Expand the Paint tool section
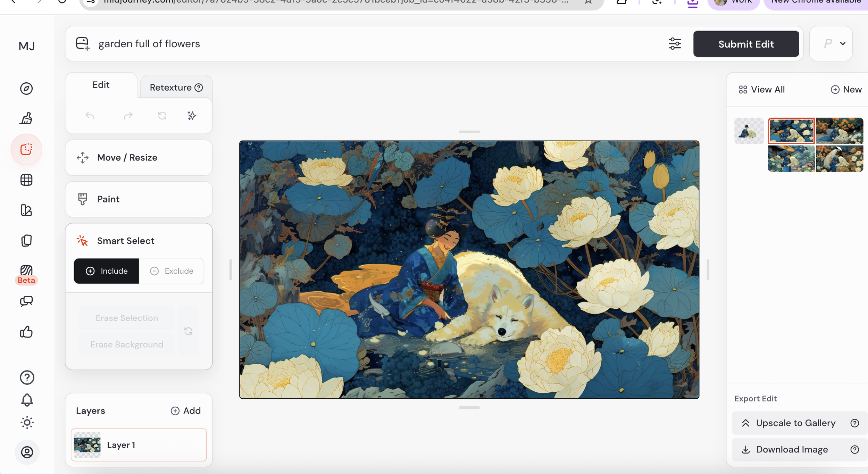This screenshot has width=868, height=474. click(x=139, y=199)
